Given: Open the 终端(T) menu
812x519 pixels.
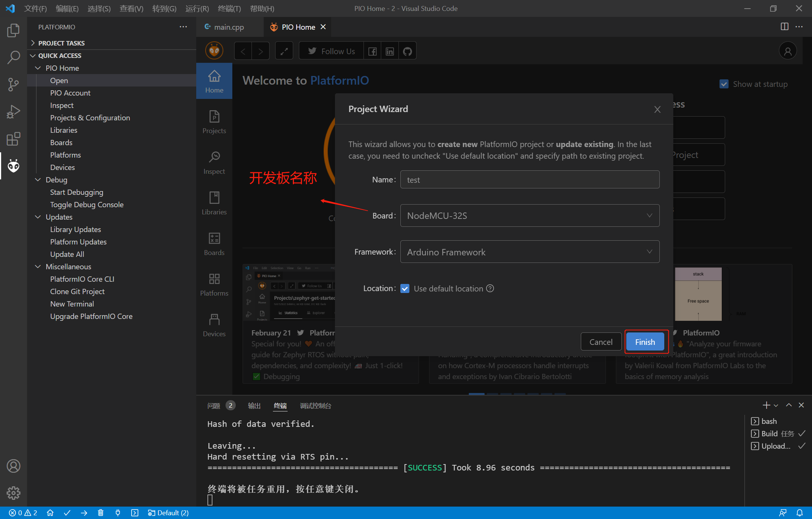Looking at the screenshot, I should click(x=229, y=8).
